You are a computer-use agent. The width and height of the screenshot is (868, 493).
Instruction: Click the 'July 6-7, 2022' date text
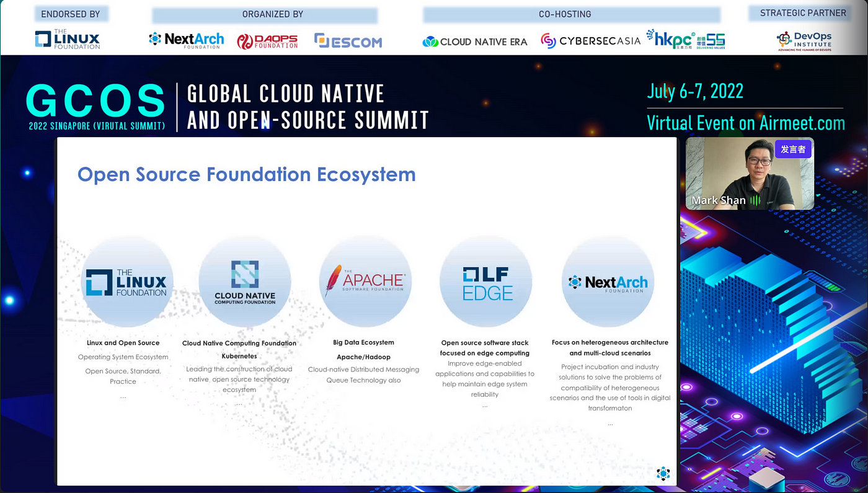pos(695,91)
